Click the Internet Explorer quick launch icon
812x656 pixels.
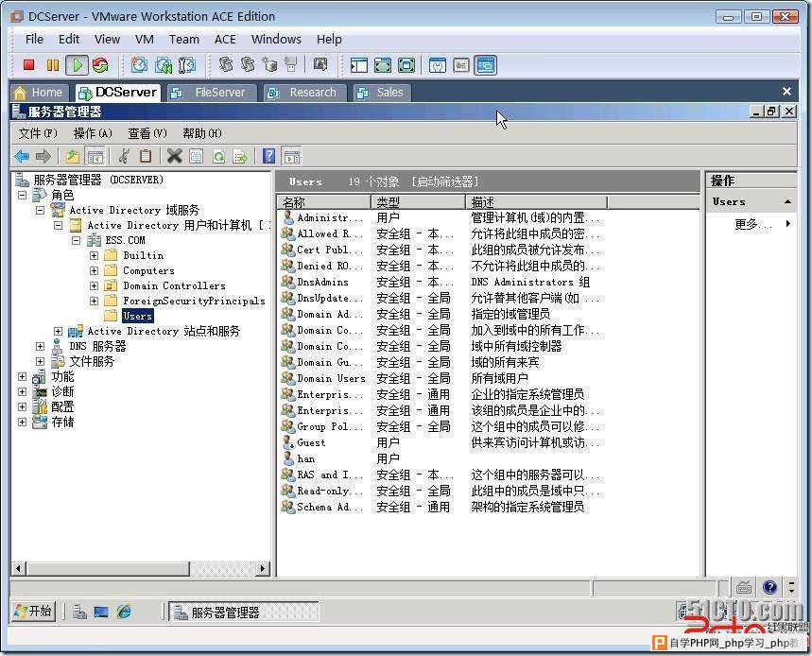tap(124, 612)
